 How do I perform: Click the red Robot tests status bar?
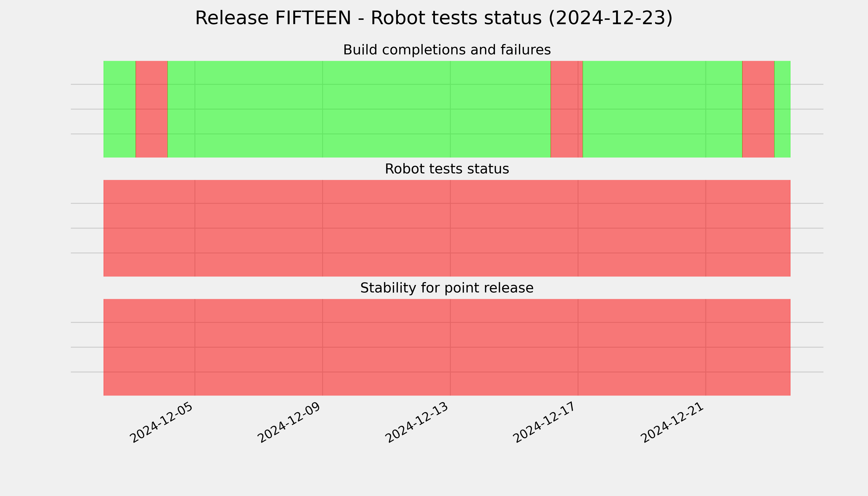click(x=447, y=228)
